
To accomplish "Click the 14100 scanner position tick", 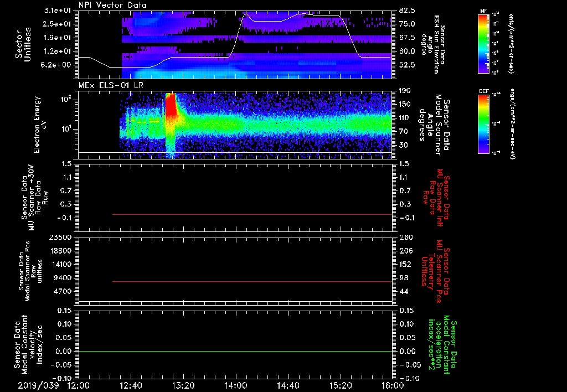I will click(61, 264).
